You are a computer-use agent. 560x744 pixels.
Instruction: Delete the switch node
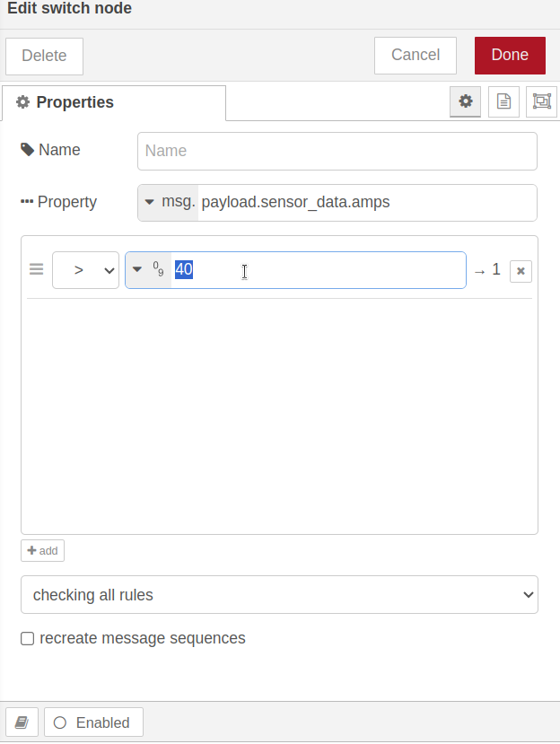pos(44,56)
